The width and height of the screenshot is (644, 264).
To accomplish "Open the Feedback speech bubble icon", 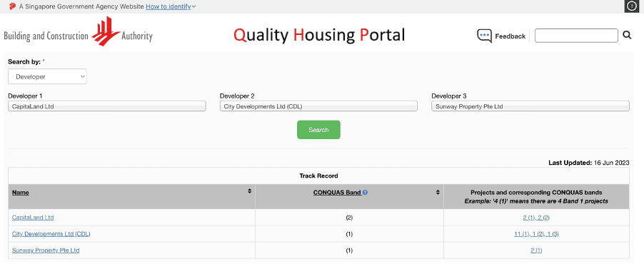I will (484, 36).
